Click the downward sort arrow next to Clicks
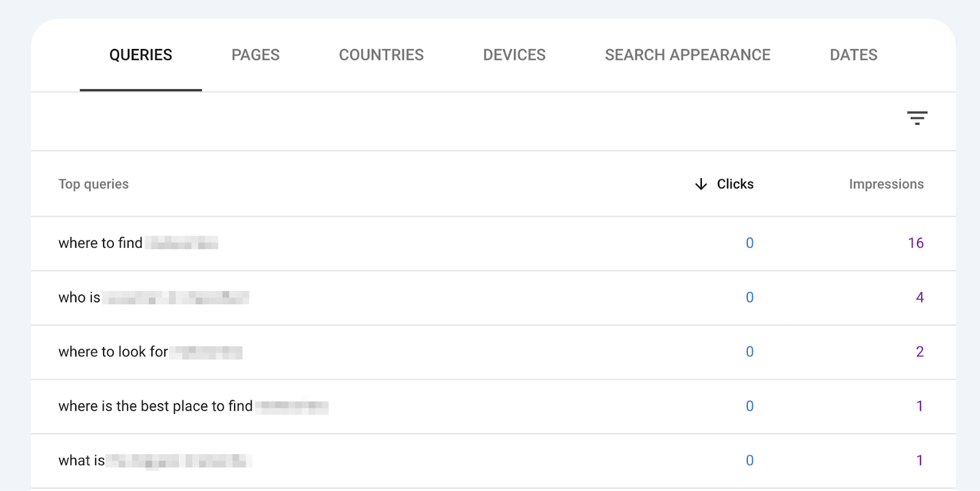 point(700,184)
